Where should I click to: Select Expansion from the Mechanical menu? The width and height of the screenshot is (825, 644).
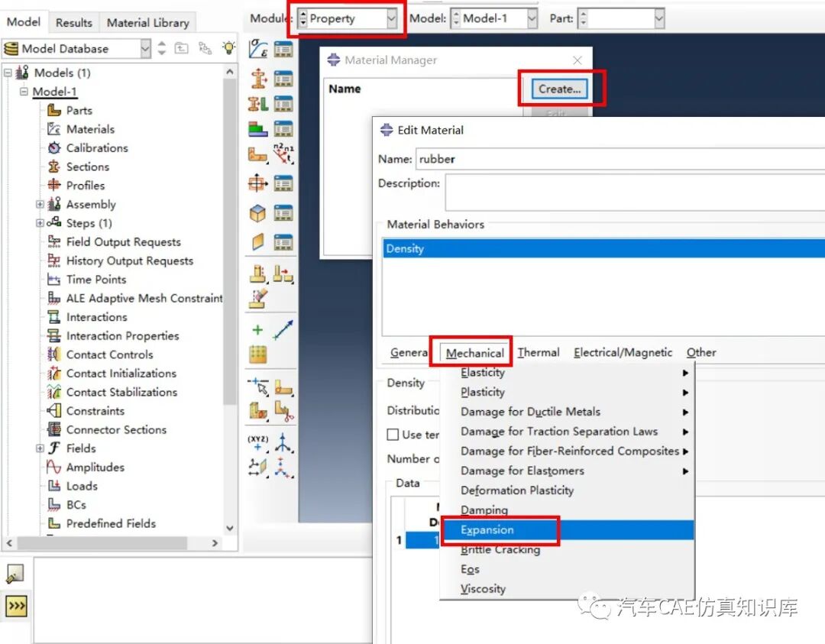click(x=567, y=530)
